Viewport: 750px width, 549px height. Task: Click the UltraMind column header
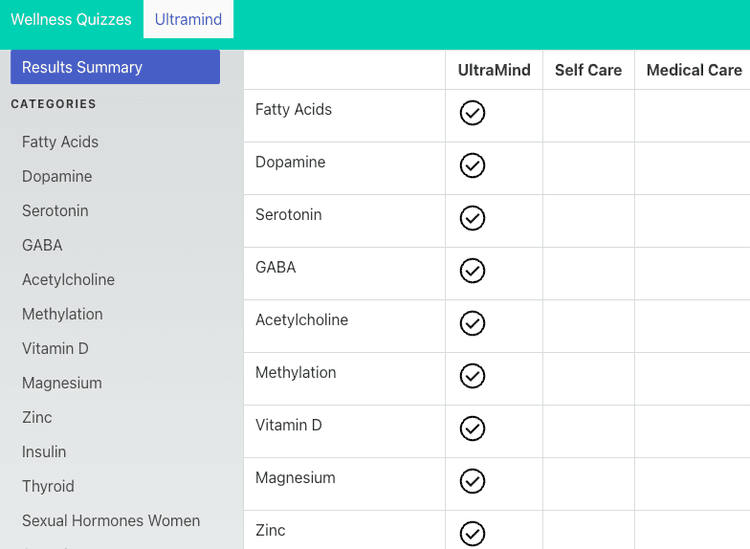coord(494,70)
